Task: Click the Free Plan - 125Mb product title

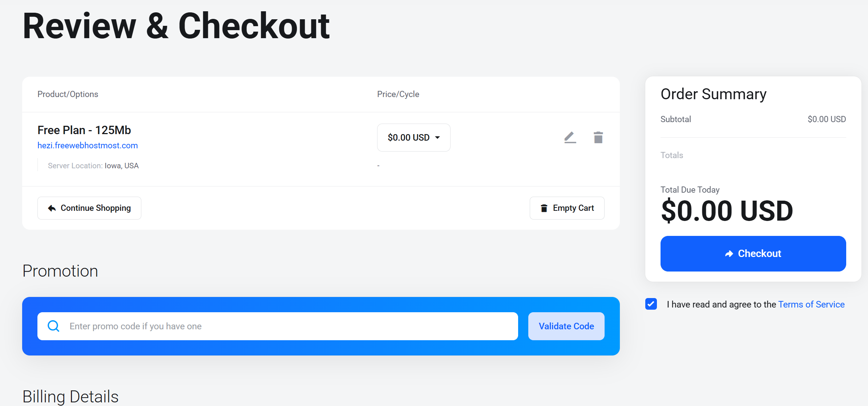Action: pos(84,130)
